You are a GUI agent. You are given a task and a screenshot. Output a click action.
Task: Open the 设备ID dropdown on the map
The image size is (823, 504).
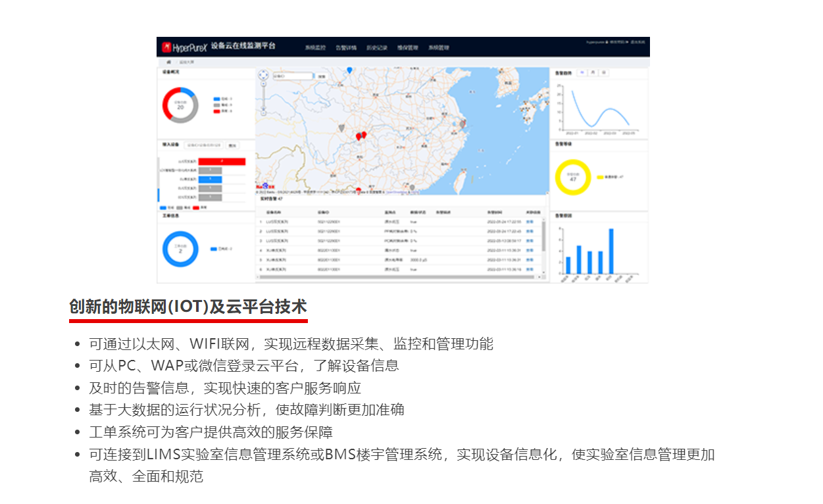pyautogui.click(x=292, y=76)
